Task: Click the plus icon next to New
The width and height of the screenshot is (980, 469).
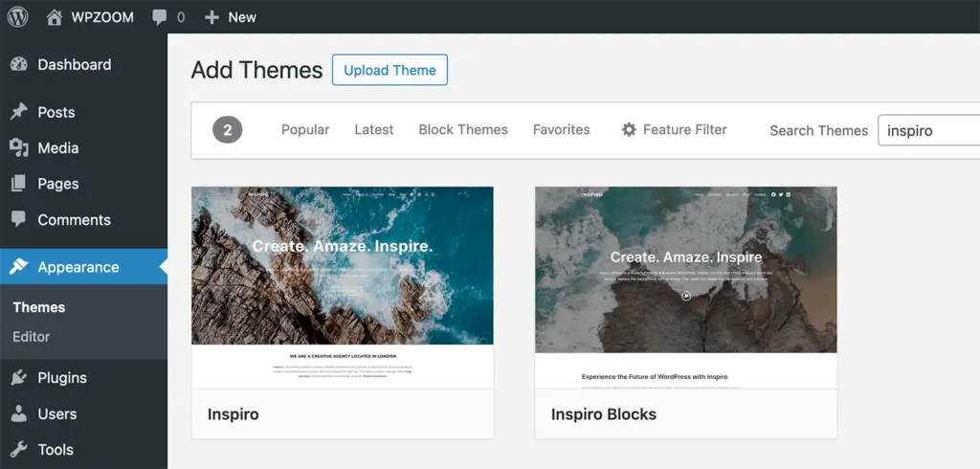Action: click(x=212, y=17)
